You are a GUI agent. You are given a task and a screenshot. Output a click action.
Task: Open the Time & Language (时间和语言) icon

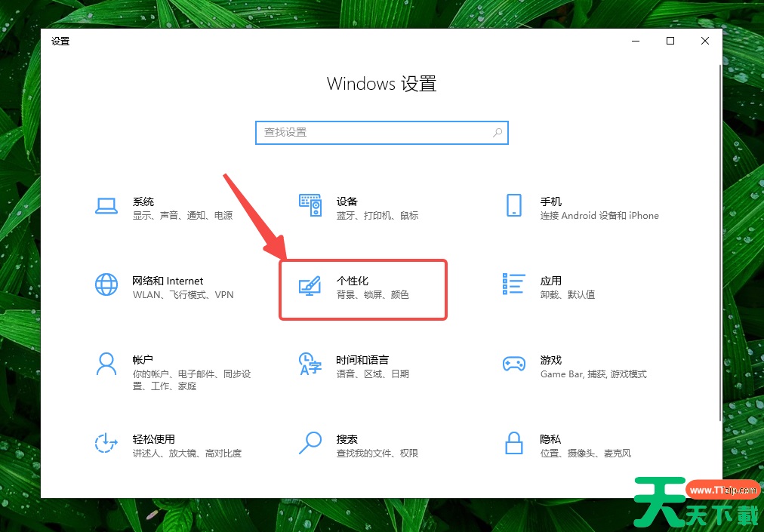[x=310, y=364]
